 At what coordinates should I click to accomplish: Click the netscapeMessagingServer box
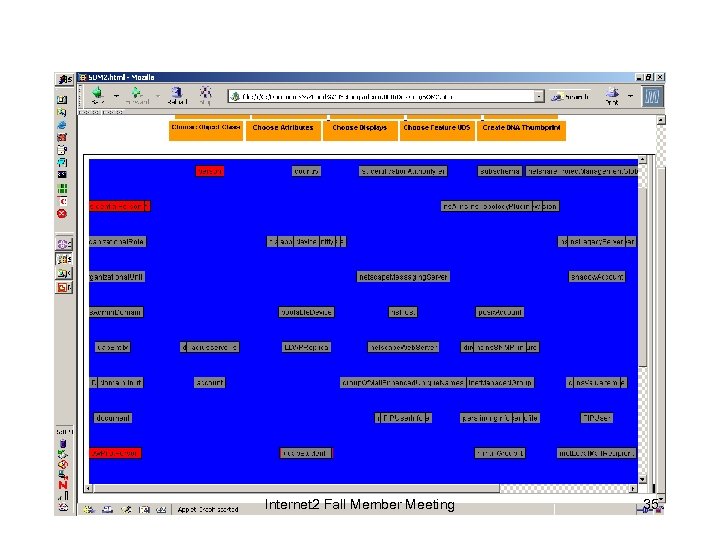[x=403, y=277]
